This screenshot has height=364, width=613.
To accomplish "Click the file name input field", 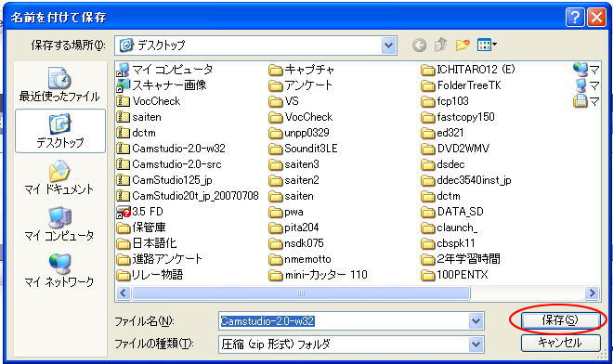I will tap(344, 321).
